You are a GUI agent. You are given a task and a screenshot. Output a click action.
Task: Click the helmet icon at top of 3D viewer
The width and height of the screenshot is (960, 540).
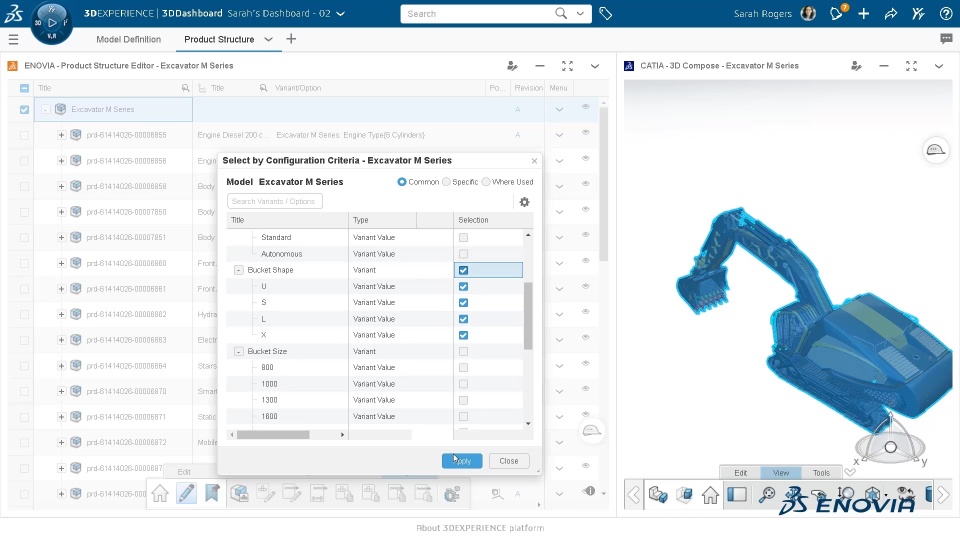[936, 150]
